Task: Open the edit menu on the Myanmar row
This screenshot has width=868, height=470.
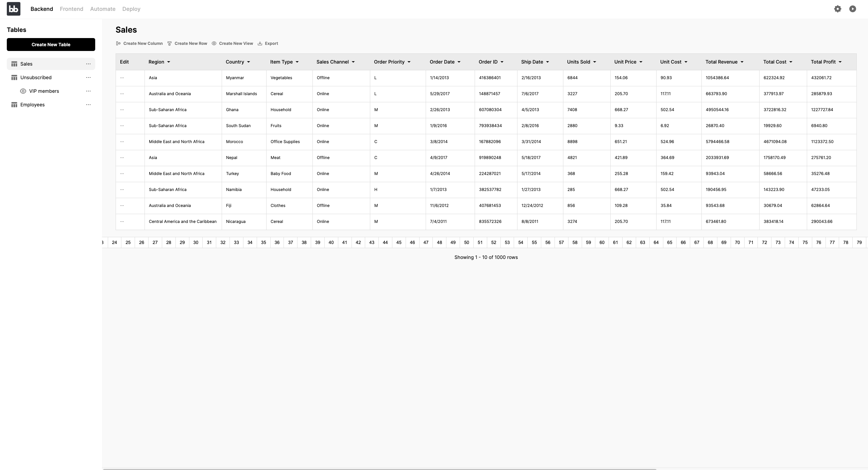Action: [123, 77]
